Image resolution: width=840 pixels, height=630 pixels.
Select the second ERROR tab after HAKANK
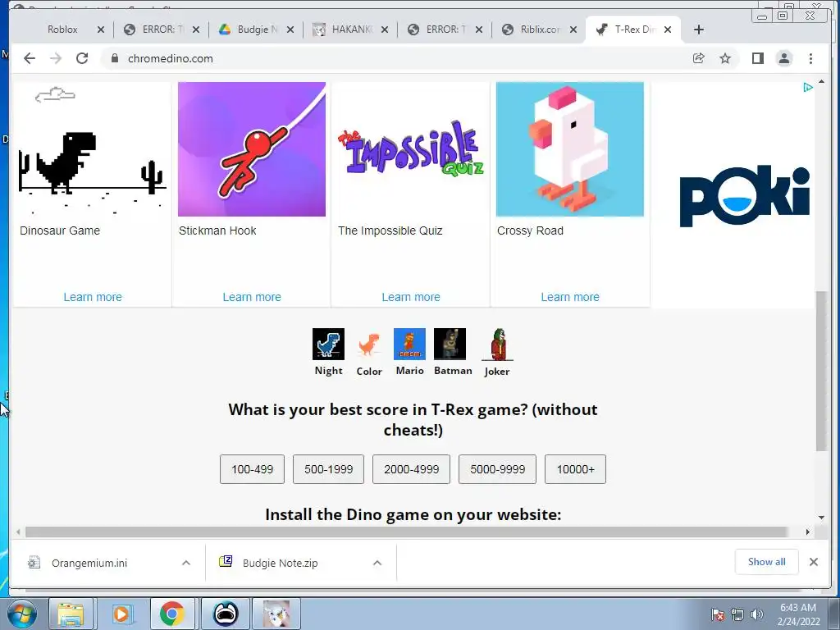click(446, 30)
